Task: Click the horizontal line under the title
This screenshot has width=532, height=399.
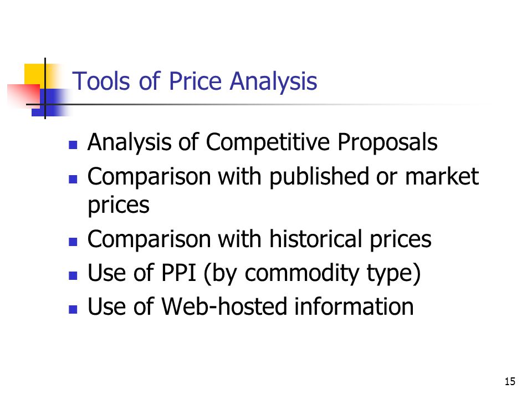Action: coord(258,104)
